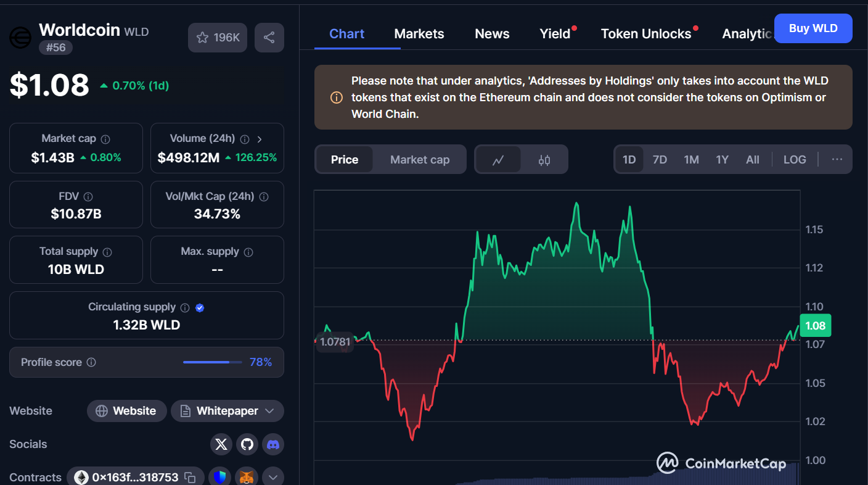Set chart range to 7D
This screenshot has height=485, width=868.
tap(660, 160)
